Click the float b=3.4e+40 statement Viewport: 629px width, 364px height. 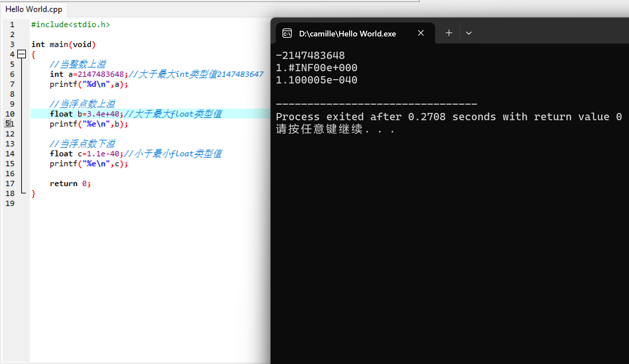pos(87,114)
